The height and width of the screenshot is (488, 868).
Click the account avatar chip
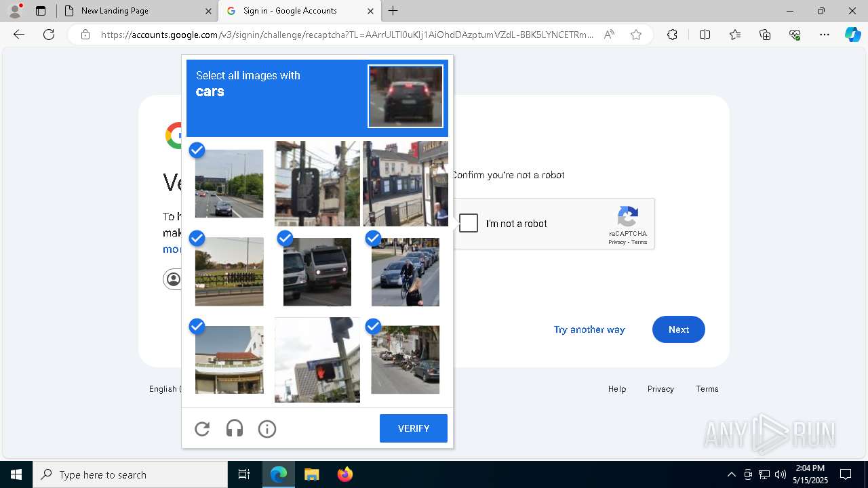[x=174, y=279]
